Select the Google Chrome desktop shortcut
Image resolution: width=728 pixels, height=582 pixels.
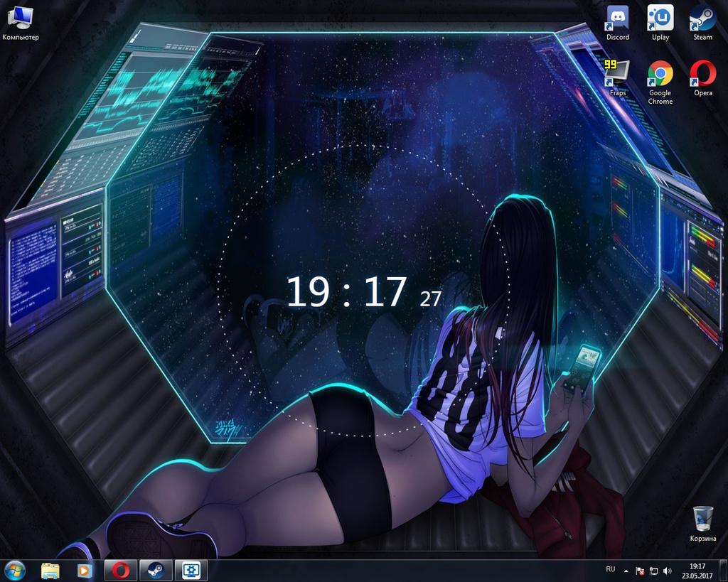[x=660, y=82]
